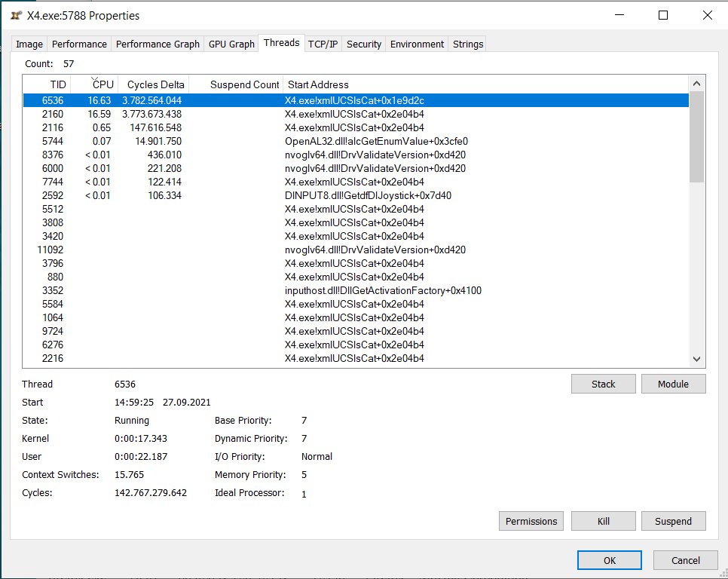Image resolution: width=728 pixels, height=579 pixels.
Task: Switch to the GPU Graph tab
Action: (x=231, y=44)
